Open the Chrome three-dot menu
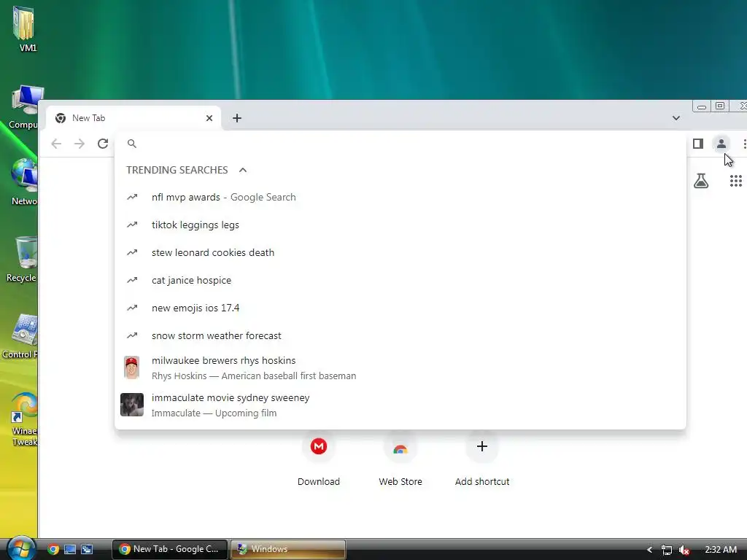The width and height of the screenshot is (747, 560). pyautogui.click(x=744, y=144)
